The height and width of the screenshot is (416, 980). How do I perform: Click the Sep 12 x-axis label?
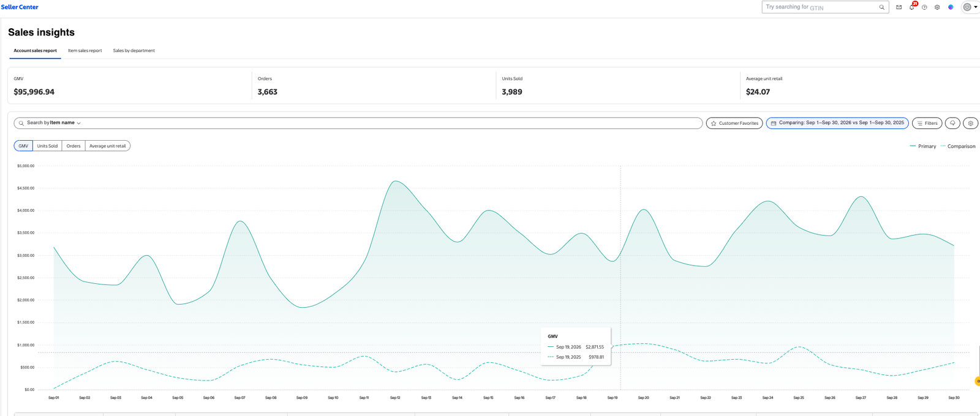395,398
